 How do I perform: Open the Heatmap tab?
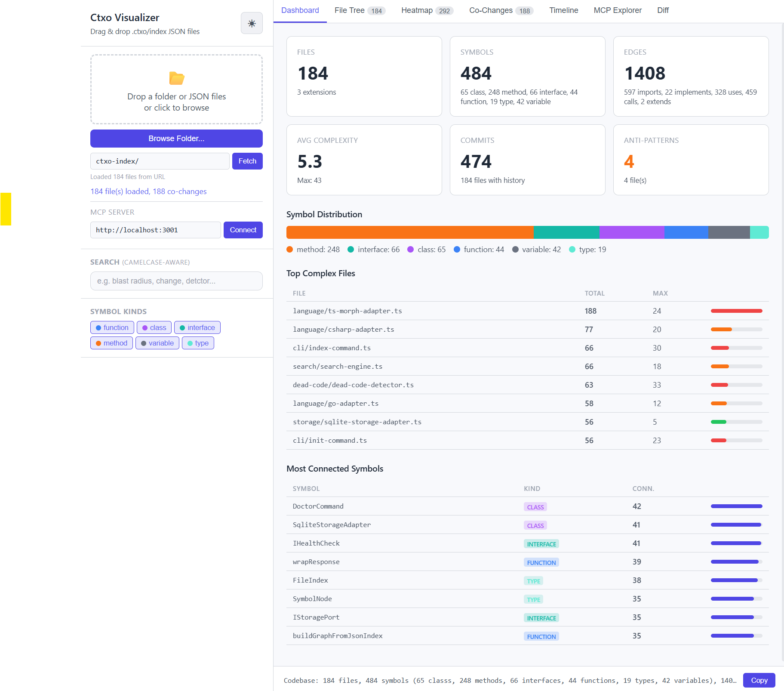click(x=427, y=10)
